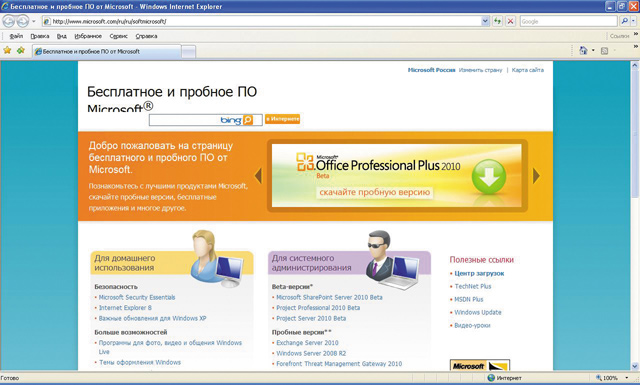This screenshot has width=640, height=385.
Task: Open the zoom level dropdown arrow
Action: [627, 378]
